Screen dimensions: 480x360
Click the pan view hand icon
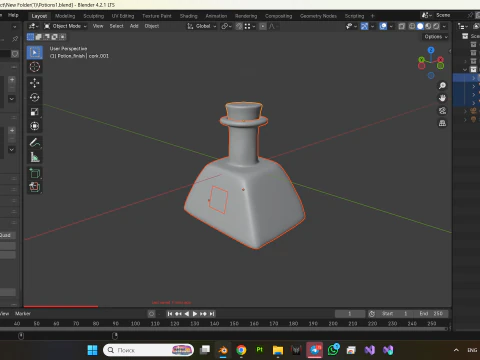coord(442,98)
